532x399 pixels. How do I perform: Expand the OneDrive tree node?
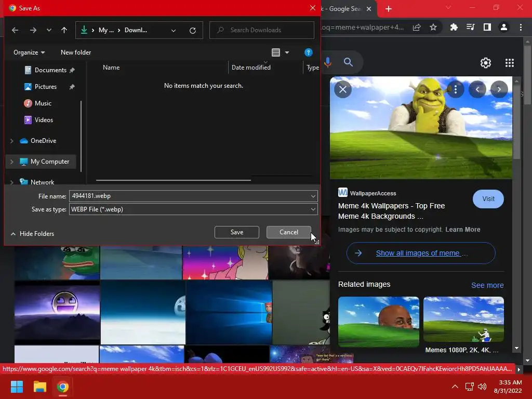click(x=12, y=141)
